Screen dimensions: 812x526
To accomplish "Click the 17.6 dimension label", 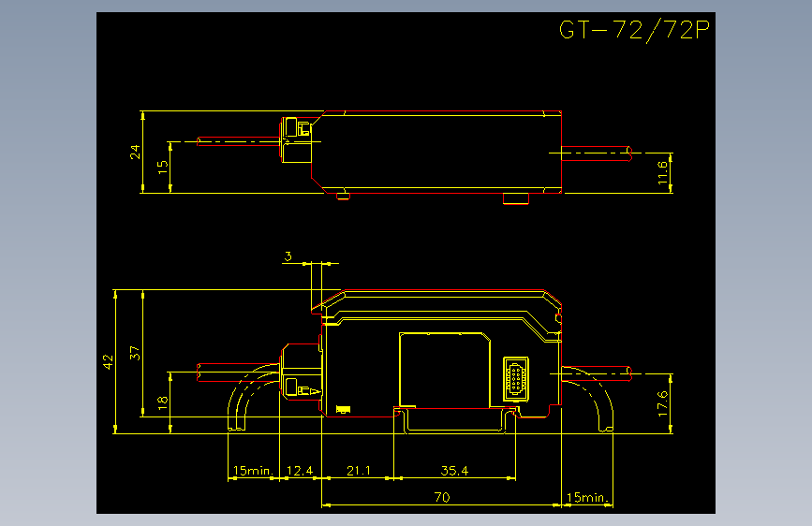I will click(x=662, y=403).
